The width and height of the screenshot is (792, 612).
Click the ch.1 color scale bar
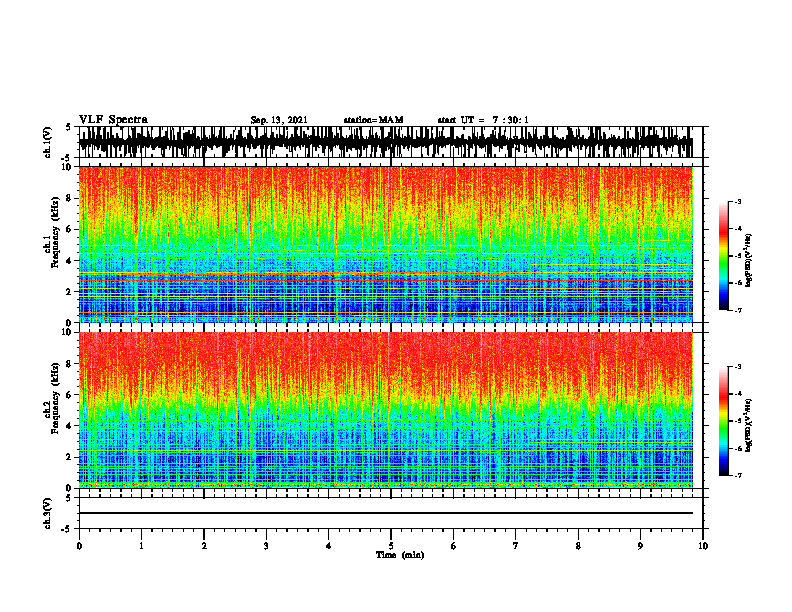point(723,256)
